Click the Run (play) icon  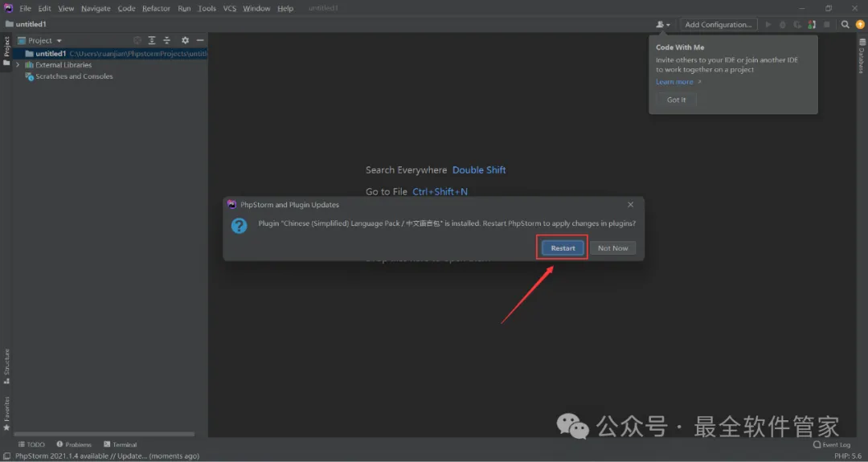(x=768, y=24)
